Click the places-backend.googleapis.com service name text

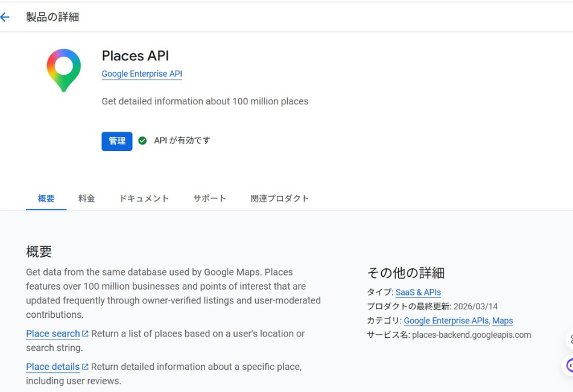pyautogui.click(x=471, y=335)
